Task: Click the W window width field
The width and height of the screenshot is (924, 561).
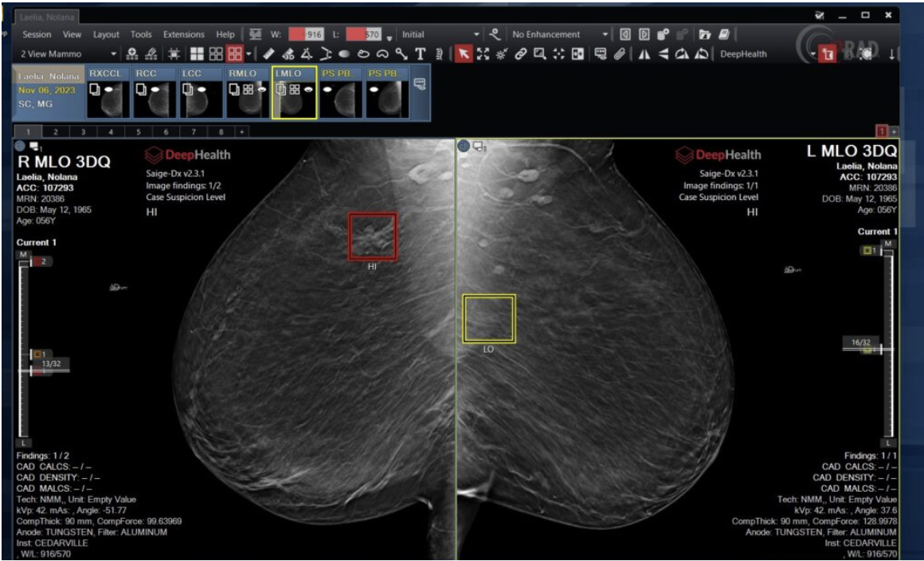Action: (305, 34)
